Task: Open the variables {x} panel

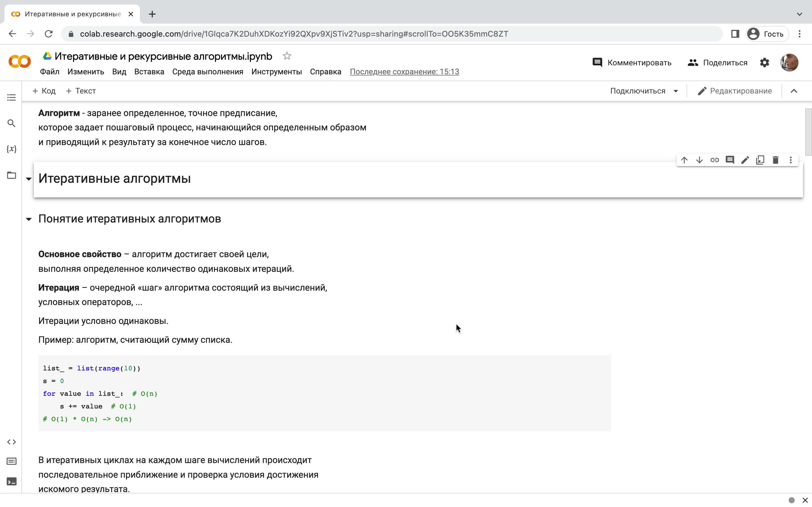Action: click(x=11, y=149)
